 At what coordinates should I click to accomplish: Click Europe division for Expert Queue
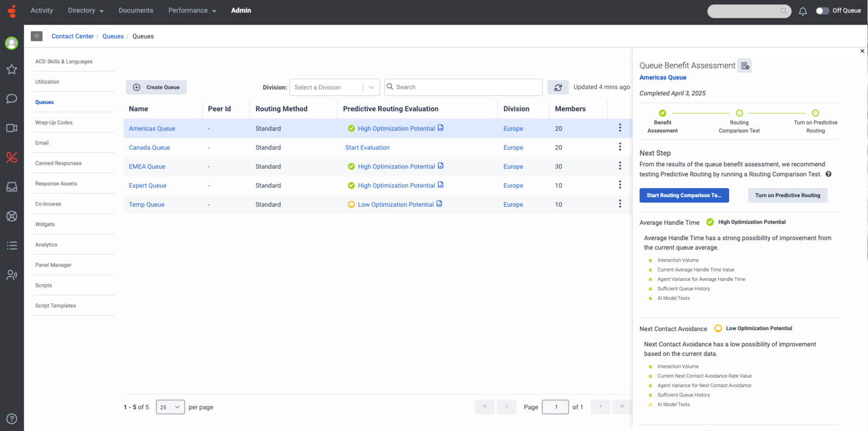tap(513, 185)
